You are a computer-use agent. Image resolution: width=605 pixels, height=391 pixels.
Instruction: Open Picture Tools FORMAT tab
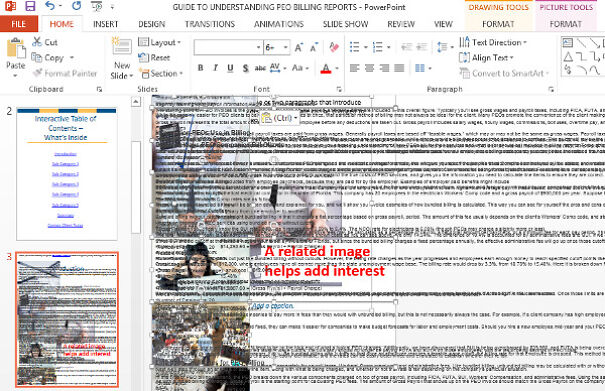(566, 24)
